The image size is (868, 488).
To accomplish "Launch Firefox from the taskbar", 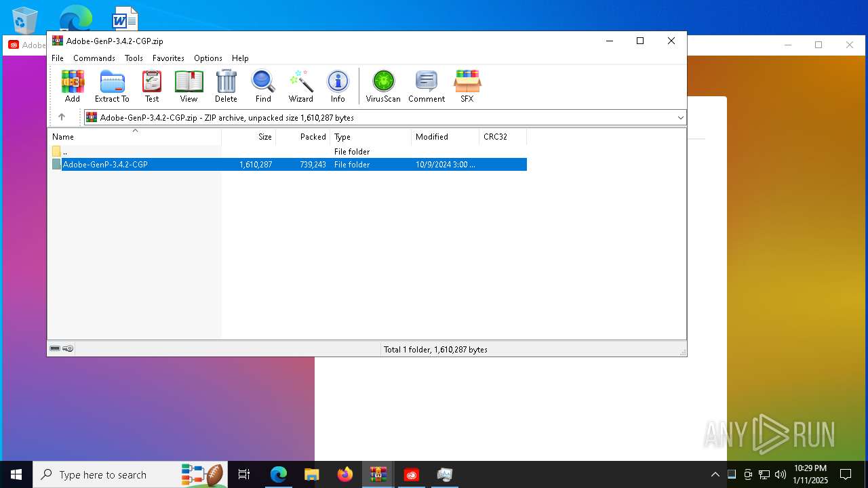I will pyautogui.click(x=345, y=474).
